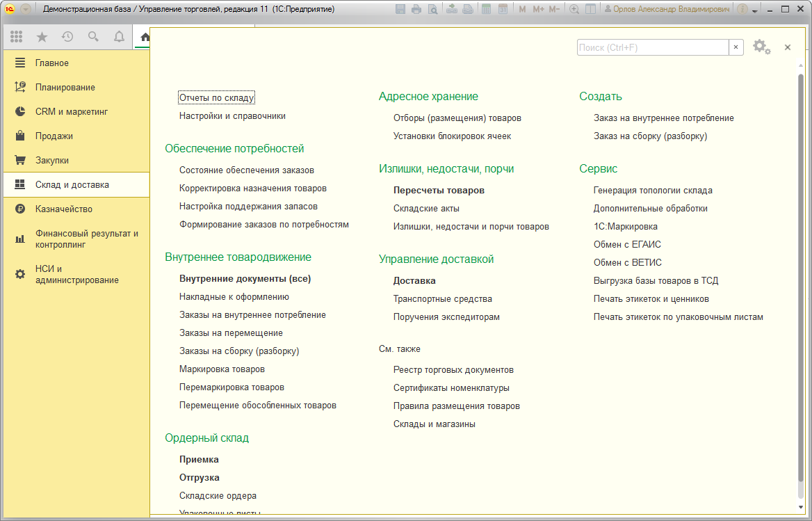Open the CRM и маркетинг section
The height and width of the screenshot is (521, 812).
coord(76,111)
